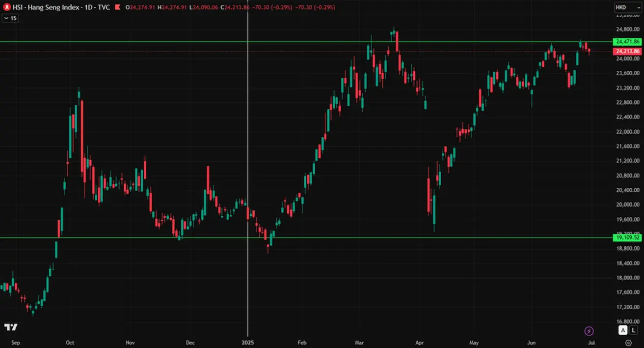This screenshot has height=348, width=644.
Task: Click the red market status flag icon
Action: pyautogui.click(x=117, y=7)
